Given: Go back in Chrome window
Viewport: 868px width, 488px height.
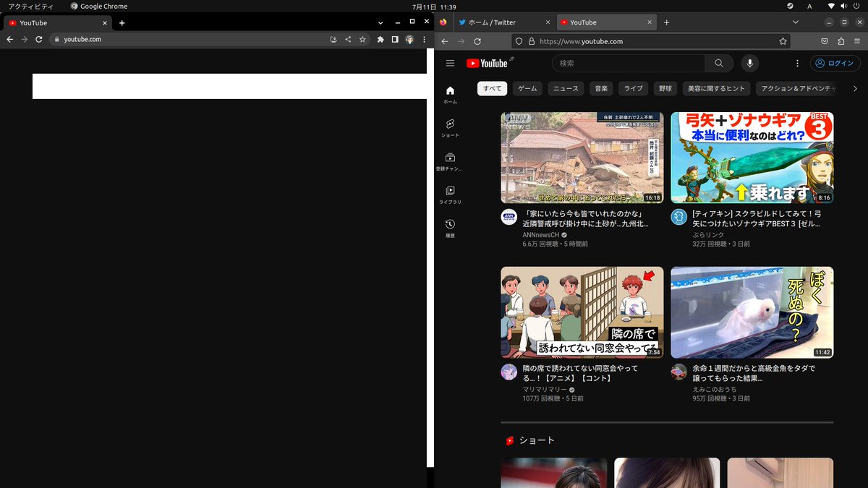Looking at the screenshot, I should (9, 39).
